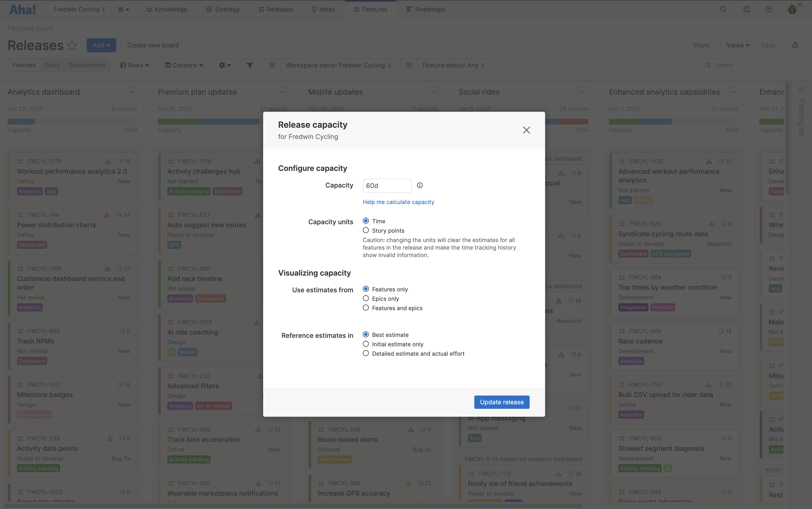Select the Time capacity units option
Image resolution: width=812 pixels, height=509 pixels.
tap(366, 221)
